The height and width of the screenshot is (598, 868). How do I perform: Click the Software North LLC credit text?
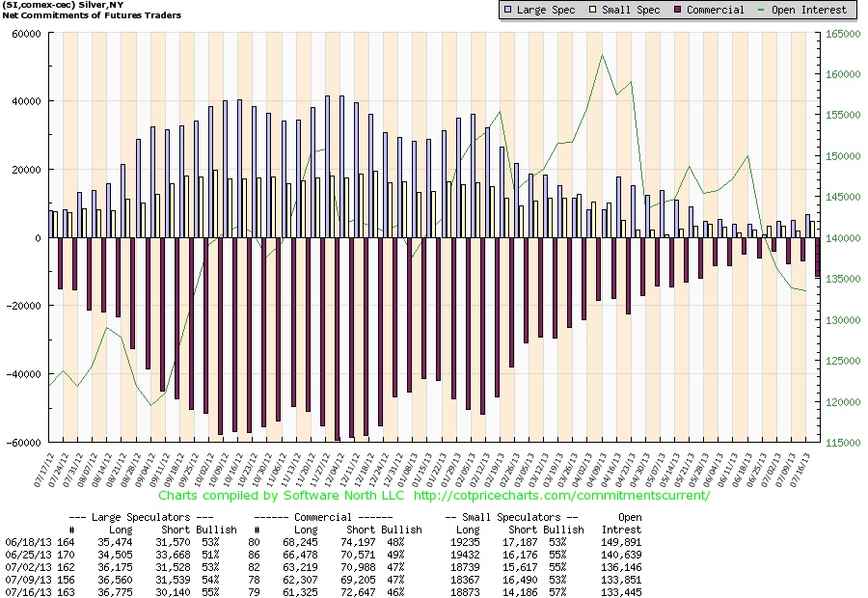coord(347,496)
